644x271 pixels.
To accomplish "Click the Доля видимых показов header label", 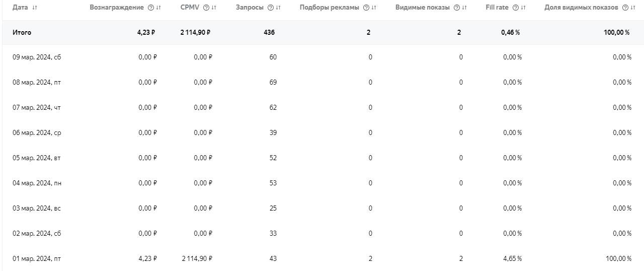I will pos(582,8).
